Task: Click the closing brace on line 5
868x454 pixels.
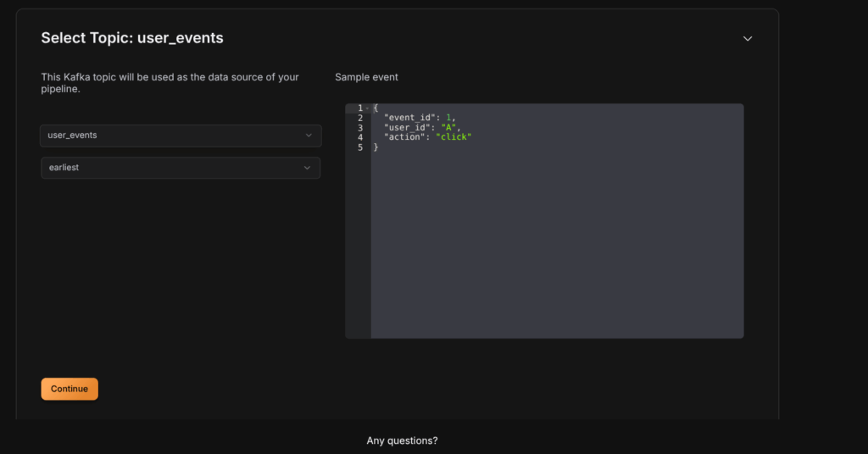Action: (376, 147)
